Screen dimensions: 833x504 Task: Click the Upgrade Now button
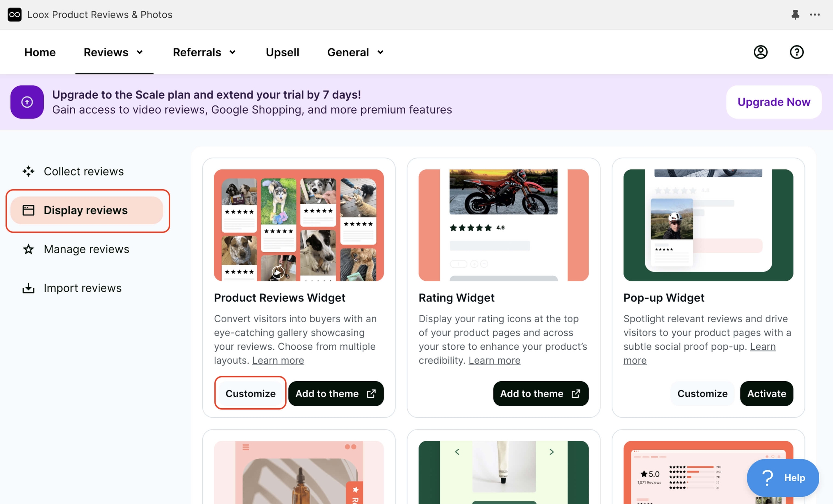coord(773,102)
